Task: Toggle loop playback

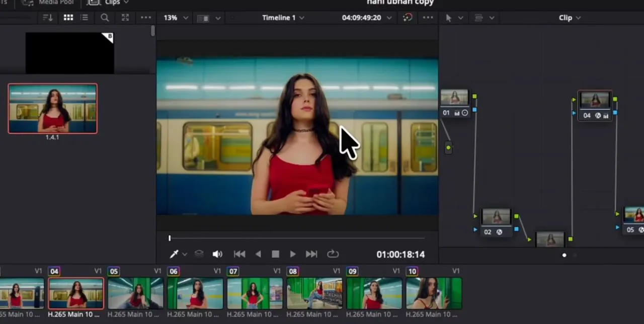Action: coord(333,254)
